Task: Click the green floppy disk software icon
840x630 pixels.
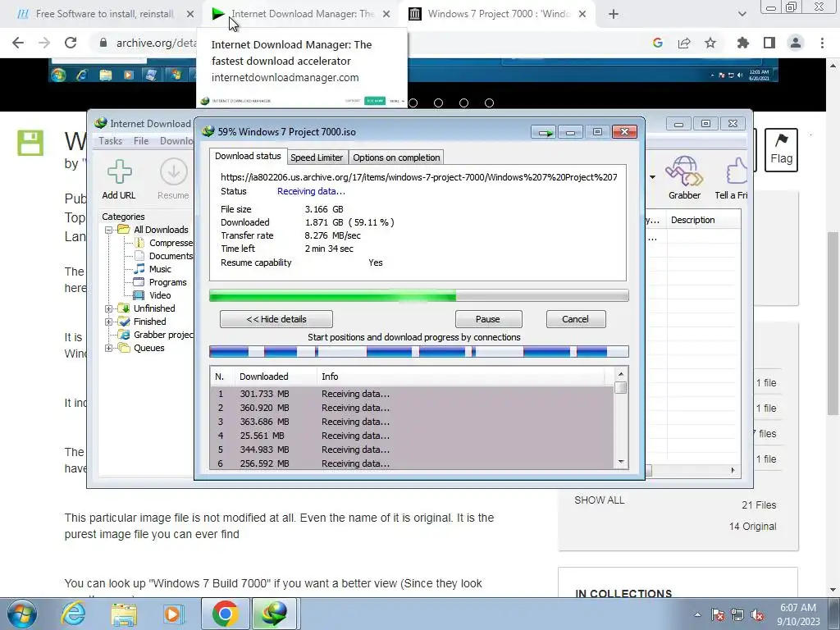Action: 30,143
